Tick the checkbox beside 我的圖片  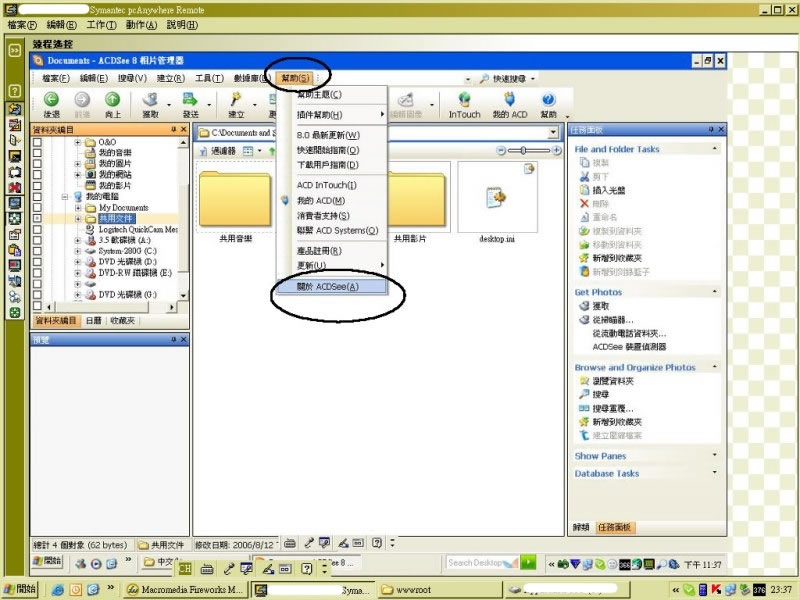click(x=37, y=163)
